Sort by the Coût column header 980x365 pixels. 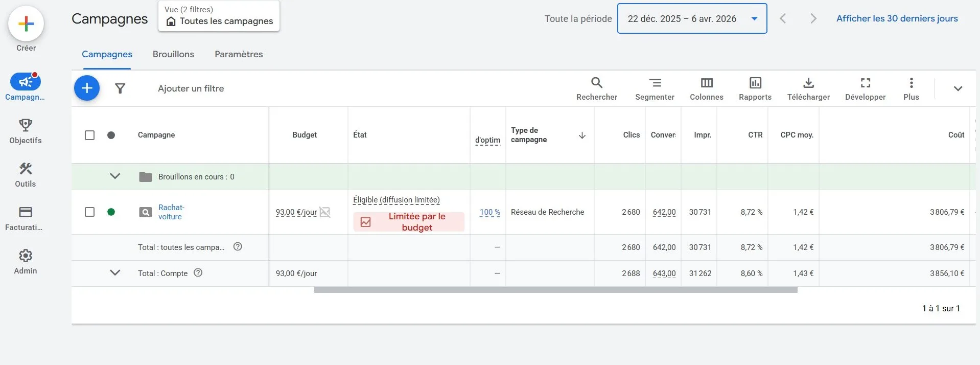coord(956,135)
